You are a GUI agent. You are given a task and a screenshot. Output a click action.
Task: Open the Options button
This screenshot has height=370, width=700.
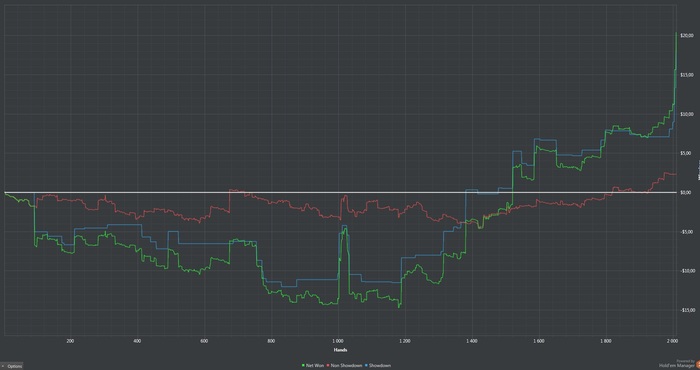pyautogui.click(x=12, y=366)
